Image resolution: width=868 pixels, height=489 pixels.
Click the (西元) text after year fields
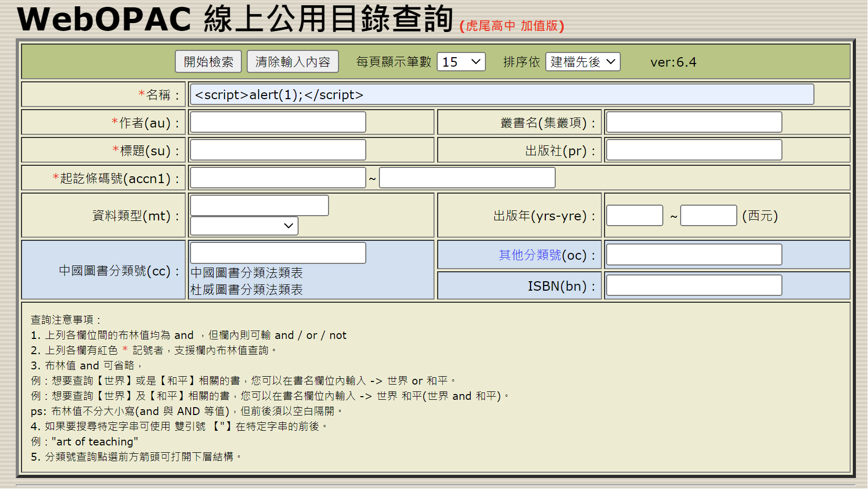coord(760,216)
